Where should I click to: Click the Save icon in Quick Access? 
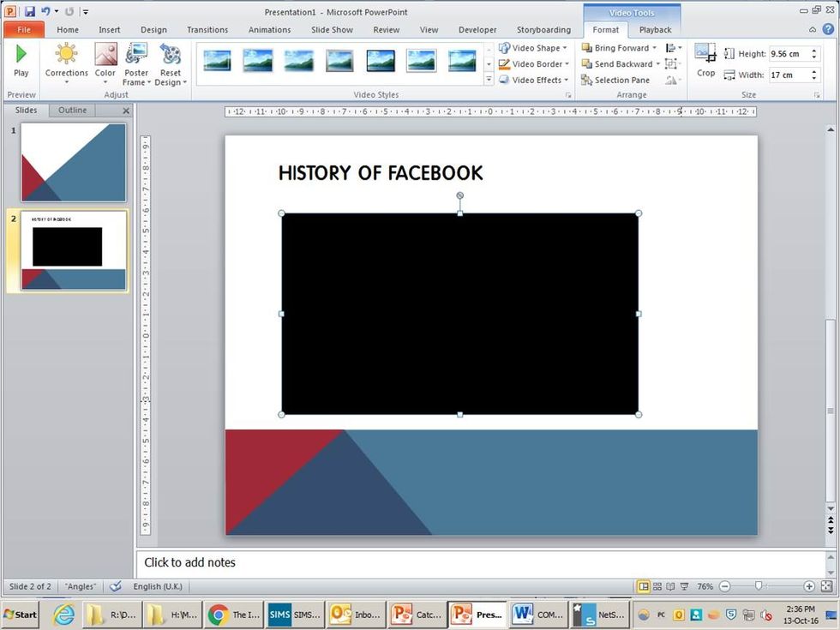click(30, 11)
